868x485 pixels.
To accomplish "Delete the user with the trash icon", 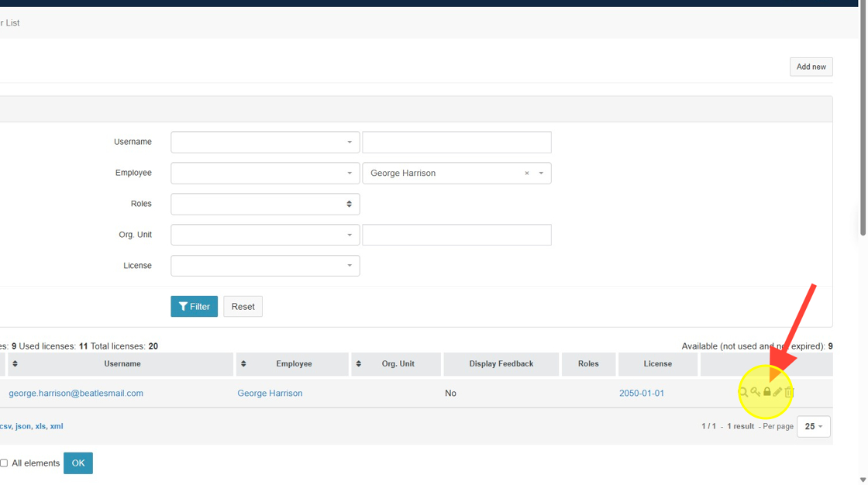I will pyautogui.click(x=790, y=393).
